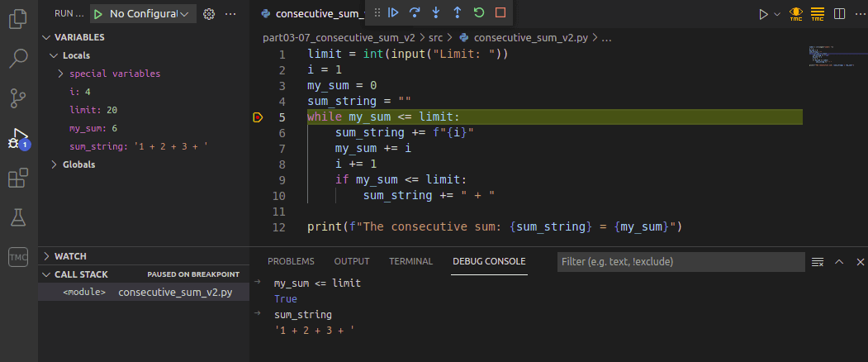This screenshot has height=362, width=868.
Task: Toggle split editor layout icon
Action: click(x=839, y=14)
